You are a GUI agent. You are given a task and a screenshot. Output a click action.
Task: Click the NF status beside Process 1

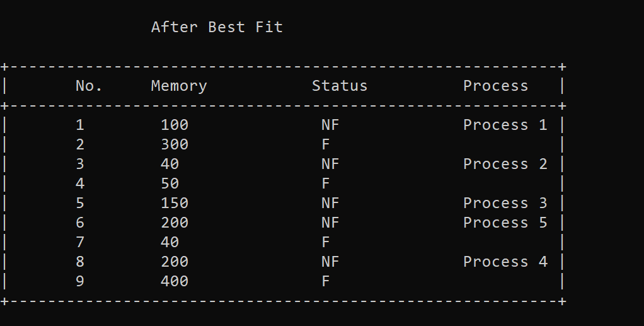pos(330,125)
